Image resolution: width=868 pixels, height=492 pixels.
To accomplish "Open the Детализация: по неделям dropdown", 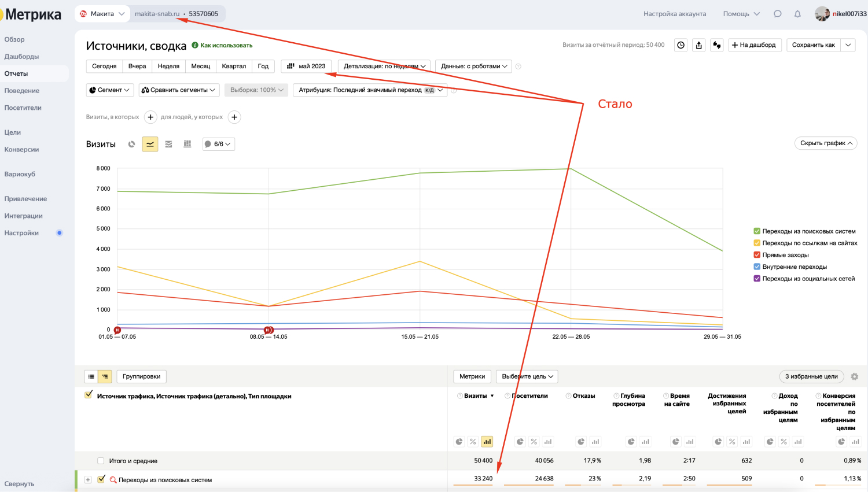I will [384, 66].
